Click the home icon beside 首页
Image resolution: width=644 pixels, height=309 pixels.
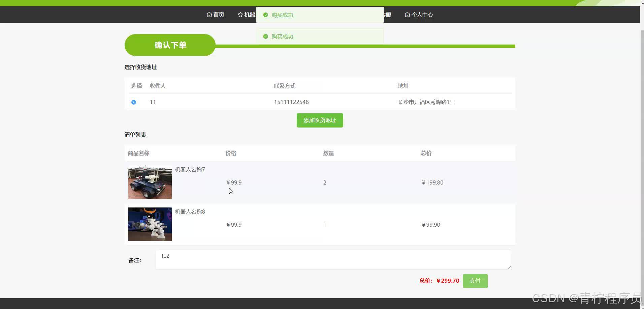click(209, 15)
